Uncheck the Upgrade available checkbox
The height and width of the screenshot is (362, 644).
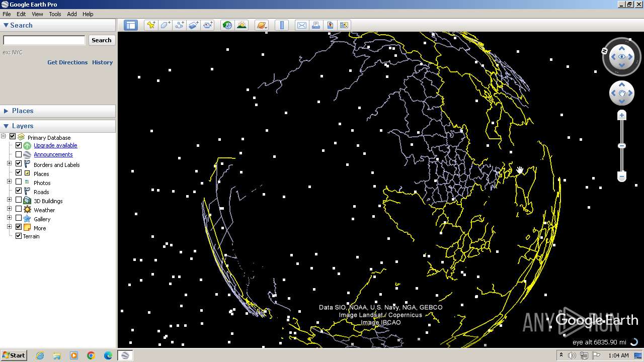[19, 145]
